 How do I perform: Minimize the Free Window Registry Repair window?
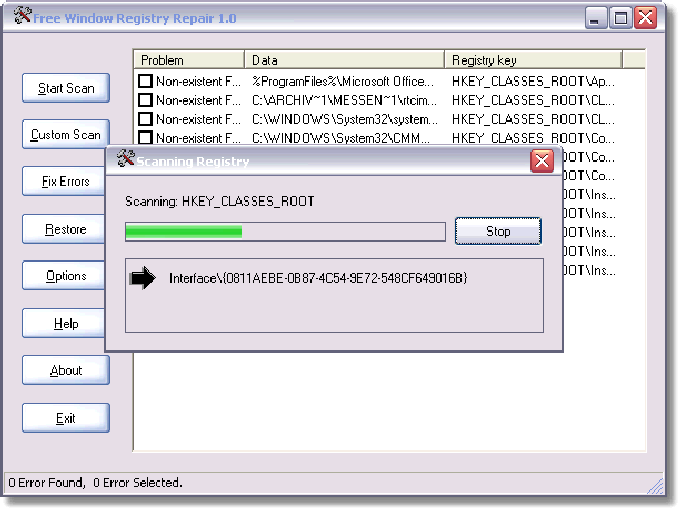(x=595, y=18)
